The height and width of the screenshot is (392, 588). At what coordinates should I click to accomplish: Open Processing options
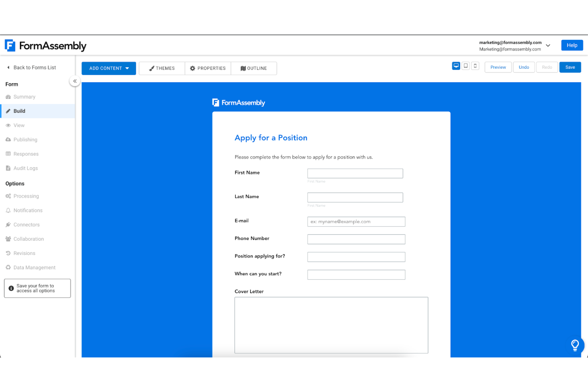pos(38,196)
